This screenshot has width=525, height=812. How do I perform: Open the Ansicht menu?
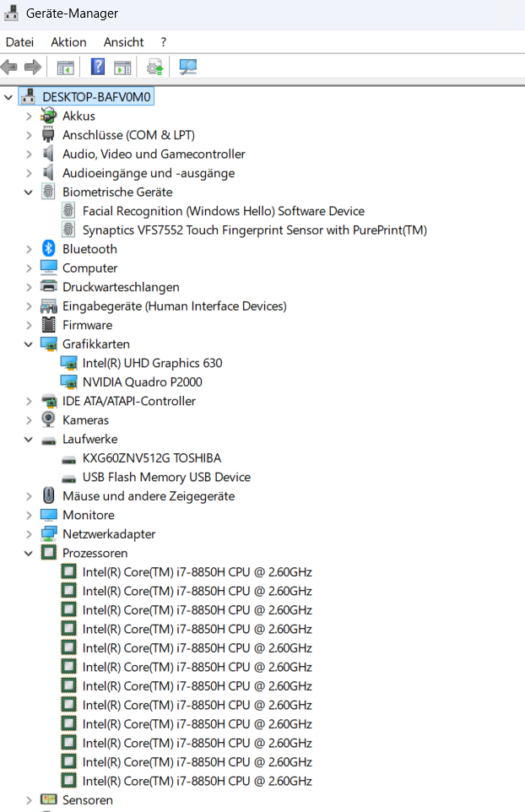click(x=123, y=42)
